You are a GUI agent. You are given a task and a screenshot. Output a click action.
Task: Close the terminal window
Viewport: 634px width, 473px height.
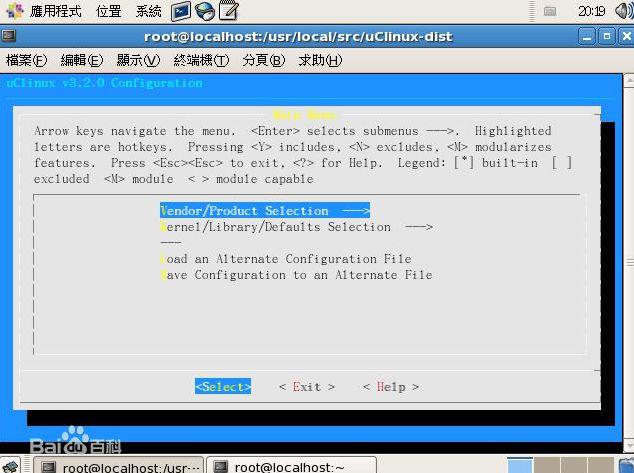(626, 37)
